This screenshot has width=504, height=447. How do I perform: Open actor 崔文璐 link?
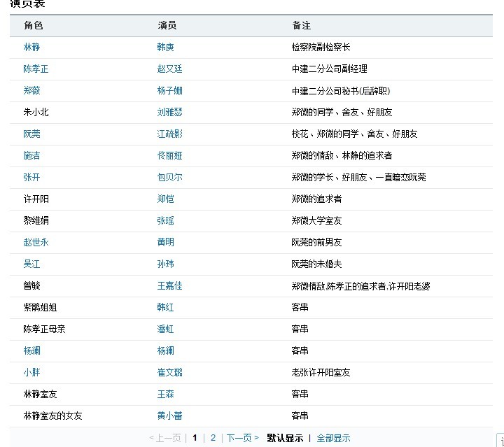(x=169, y=372)
